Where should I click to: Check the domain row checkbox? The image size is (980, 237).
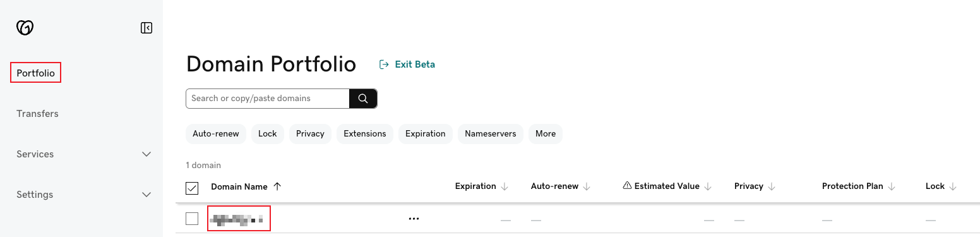192,219
